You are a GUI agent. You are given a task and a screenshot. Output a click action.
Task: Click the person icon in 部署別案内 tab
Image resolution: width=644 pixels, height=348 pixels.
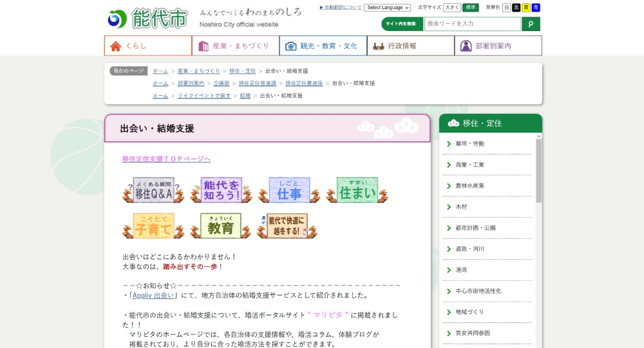[x=466, y=46]
